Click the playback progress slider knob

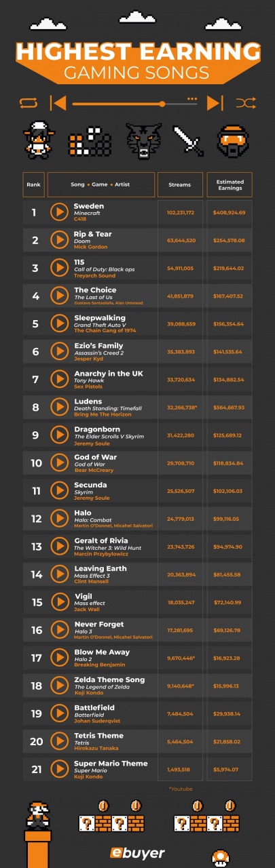pos(162,104)
